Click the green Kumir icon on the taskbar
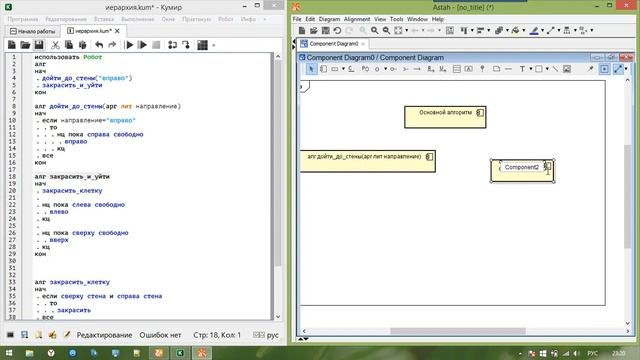640x360 pixels. [180, 353]
